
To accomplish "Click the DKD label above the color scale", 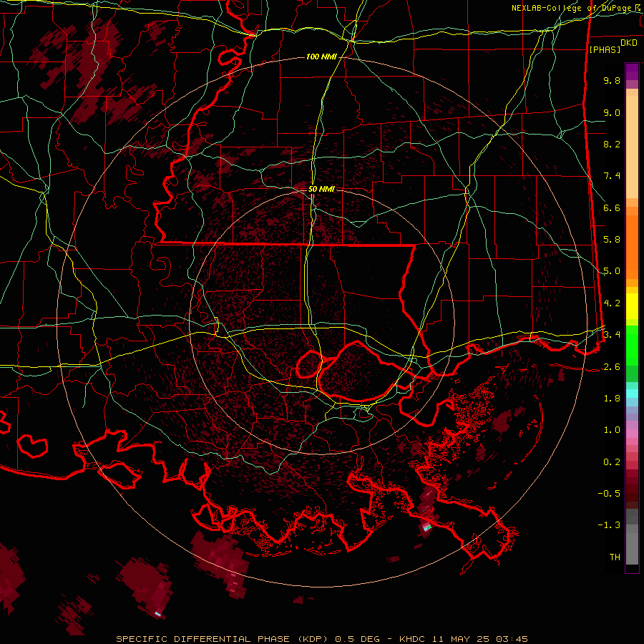I will pyautogui.click(x=629, y=43).
